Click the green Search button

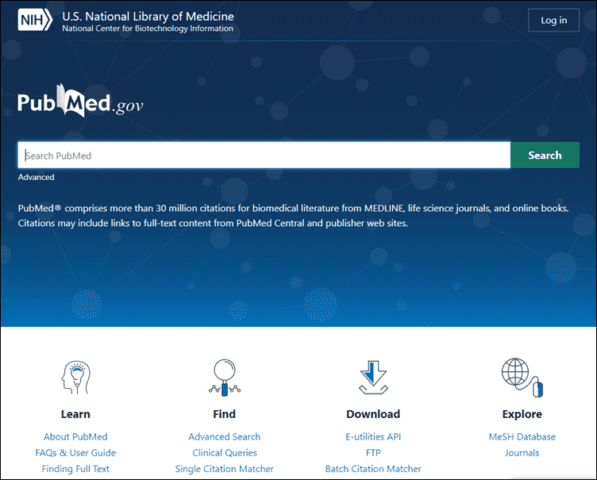coord(545,155)
